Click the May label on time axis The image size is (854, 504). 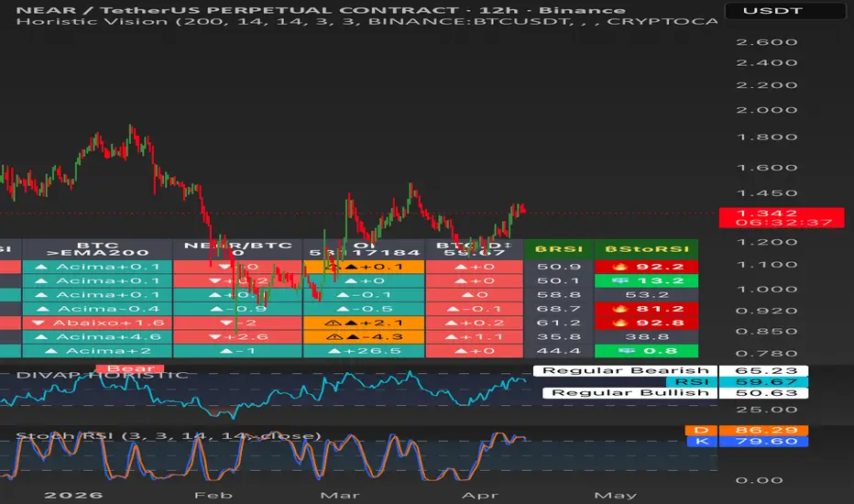pyautogui.click(x=616, y=495)
